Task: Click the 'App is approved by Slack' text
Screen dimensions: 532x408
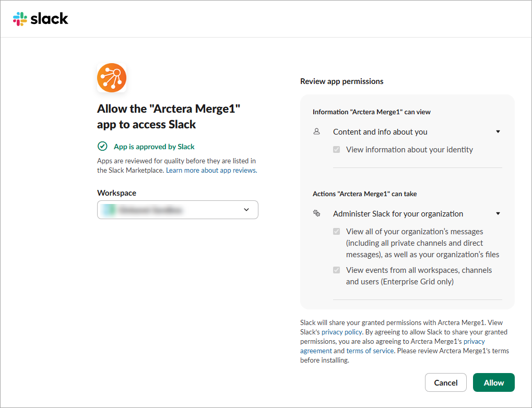Action: pyautogui.click(x=154, y=147)
